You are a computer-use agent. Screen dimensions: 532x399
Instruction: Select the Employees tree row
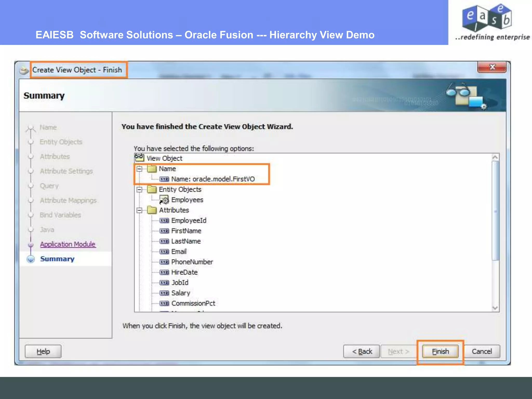(182, 200)
